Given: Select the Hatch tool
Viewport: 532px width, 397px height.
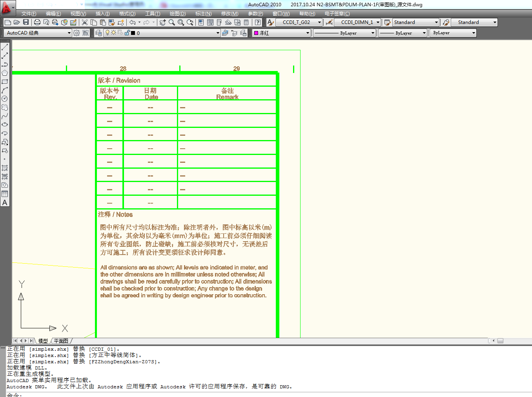Looking at the screenshot, I should (x=5, y=168).
